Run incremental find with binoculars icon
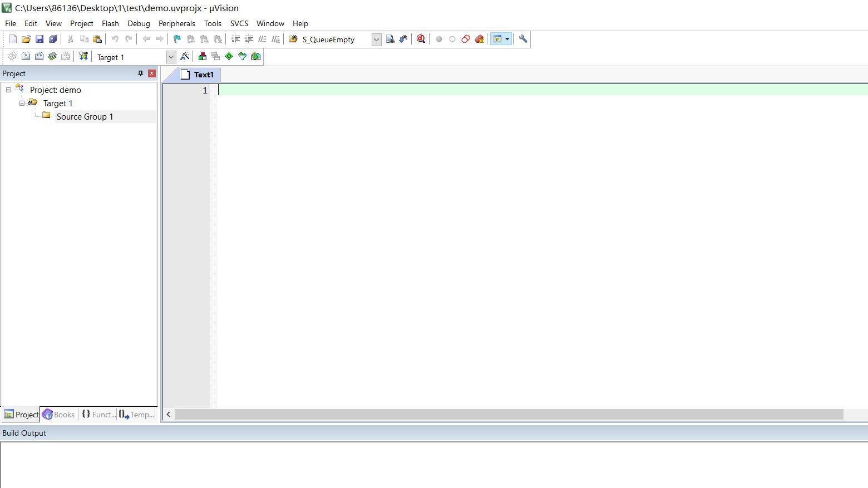 [403, 39]
